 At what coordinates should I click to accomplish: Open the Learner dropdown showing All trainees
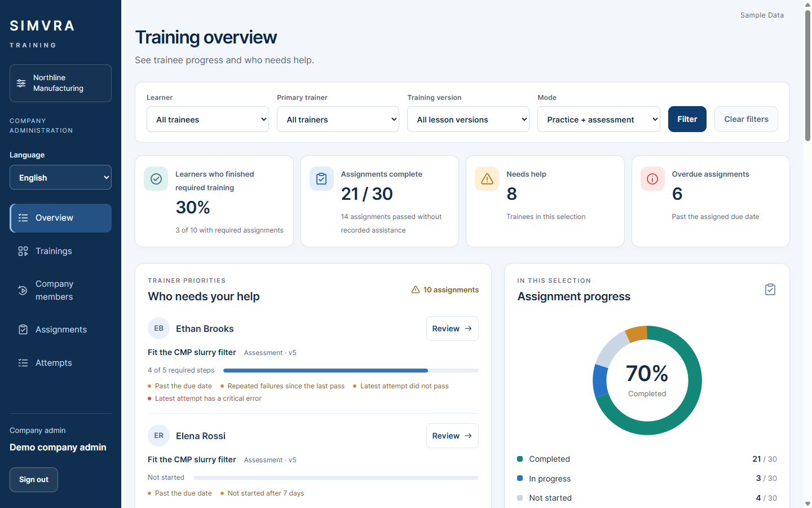tap(208, 119)
